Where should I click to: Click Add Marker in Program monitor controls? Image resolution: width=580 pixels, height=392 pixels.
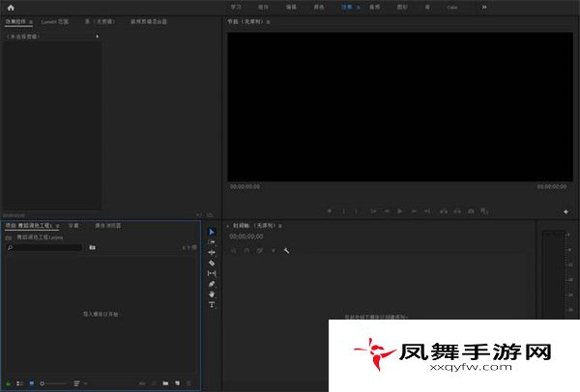tap(330, 210)
